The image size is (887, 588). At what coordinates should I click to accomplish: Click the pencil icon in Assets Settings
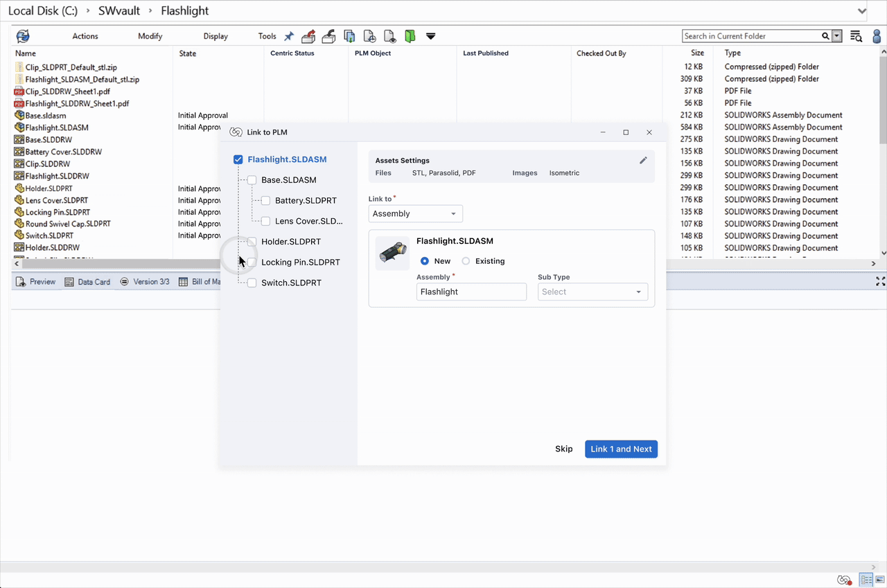pyautogui.click(x=643, y=160)
